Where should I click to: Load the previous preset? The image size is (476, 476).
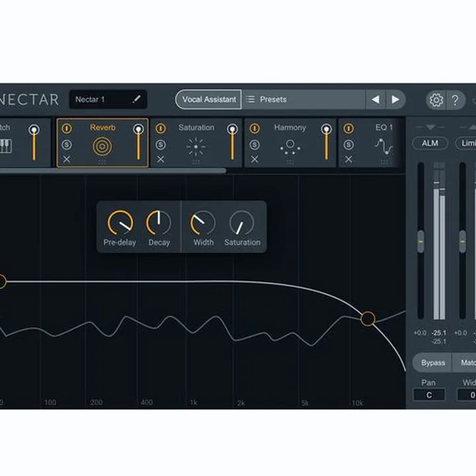[376, 100]
